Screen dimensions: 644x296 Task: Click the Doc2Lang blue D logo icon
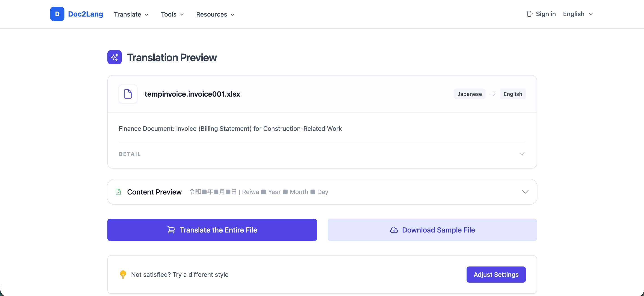click(57, 14)
